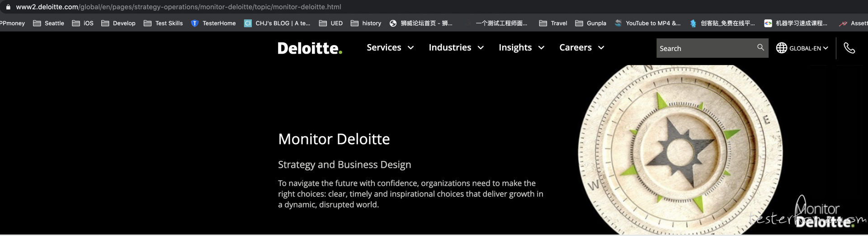Open the PPmoney bookmark
The width and height of the screenshot is (868, 236).
[x=12, y=23]
